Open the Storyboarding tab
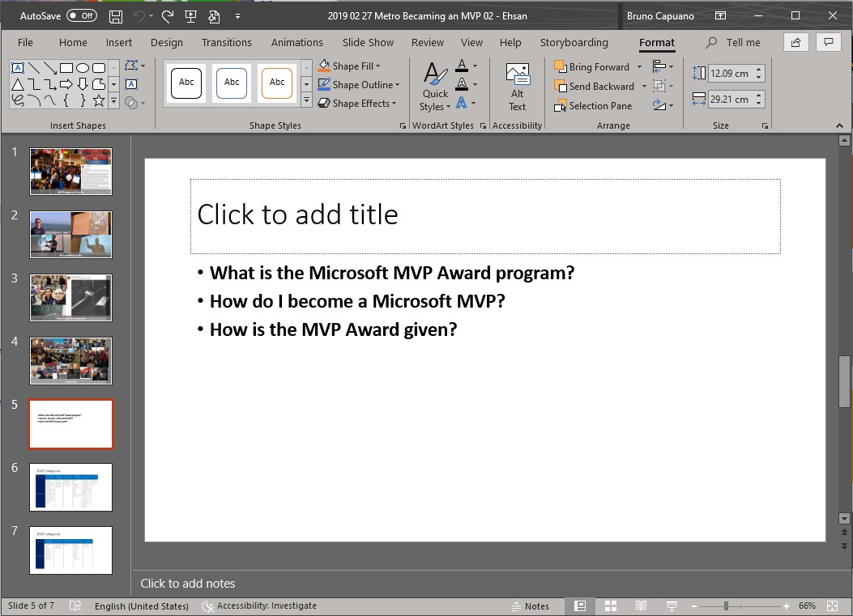 575,42
